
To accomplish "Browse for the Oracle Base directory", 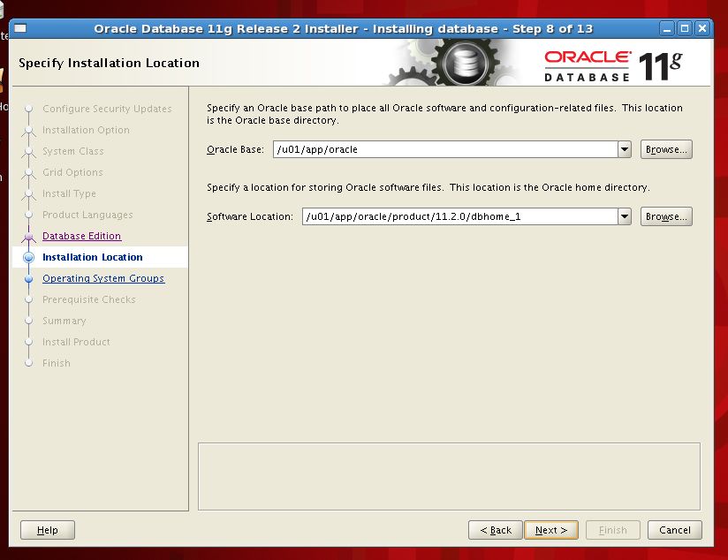I will click(666, 149).
